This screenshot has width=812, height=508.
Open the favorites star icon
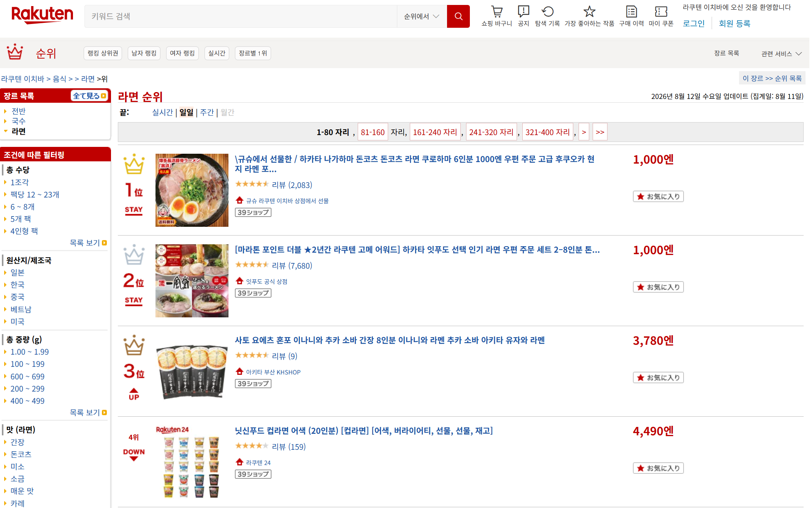click(589, 11)
